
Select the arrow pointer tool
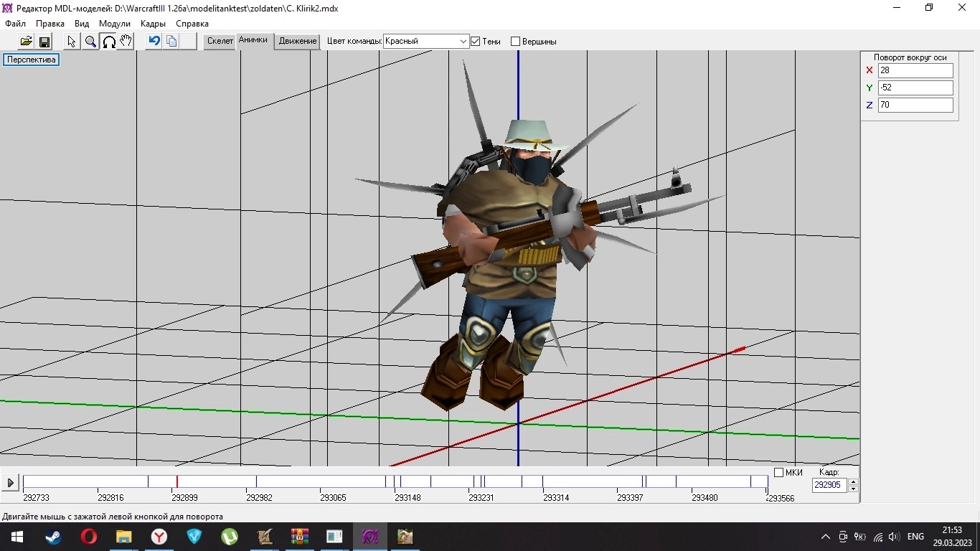[72, 42]
